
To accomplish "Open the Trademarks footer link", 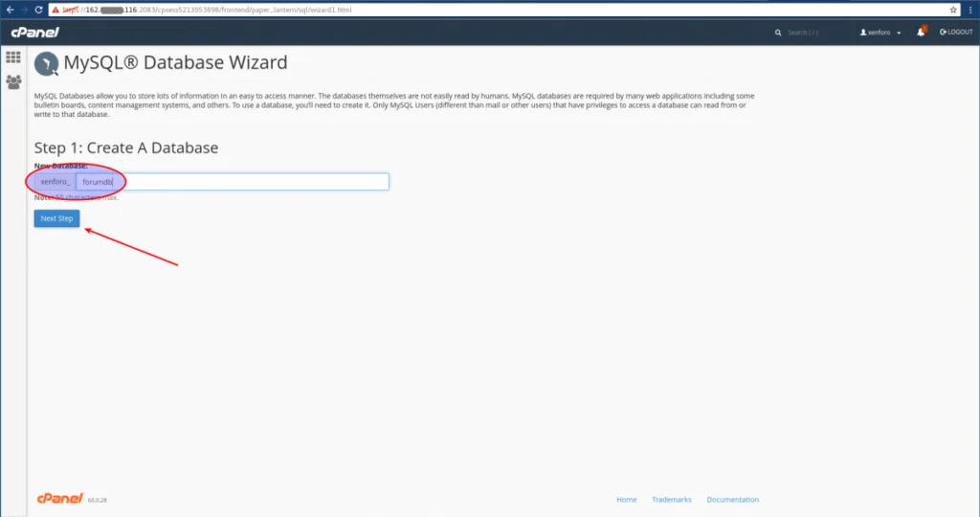I will [671, 500].
